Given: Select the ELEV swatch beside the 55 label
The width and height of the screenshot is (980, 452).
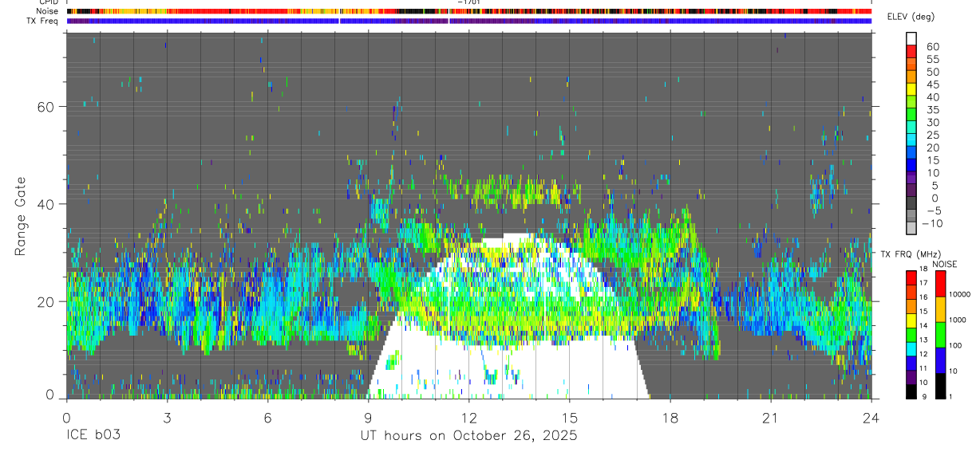Looking at the screenshot, I should click(x=911, y=64).
